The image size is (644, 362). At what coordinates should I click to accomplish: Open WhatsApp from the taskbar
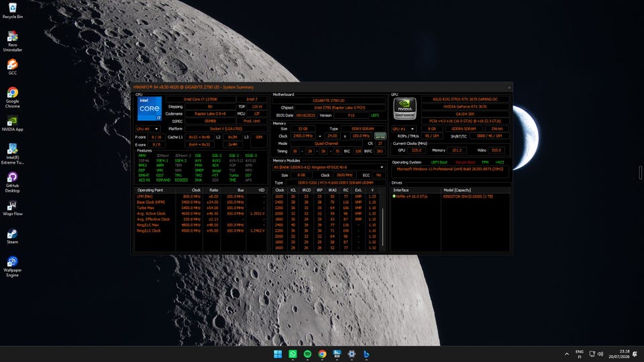pos(293,354)
